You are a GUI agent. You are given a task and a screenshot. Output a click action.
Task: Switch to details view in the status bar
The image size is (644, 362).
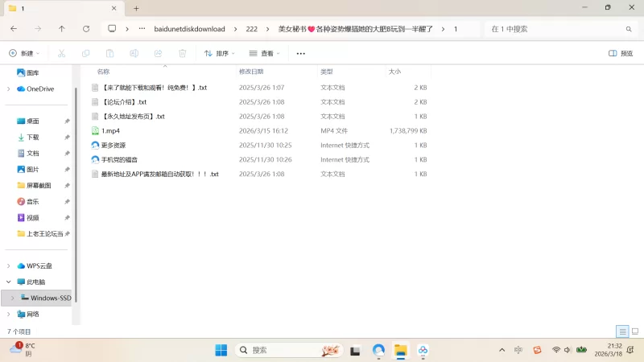(621, 331)
